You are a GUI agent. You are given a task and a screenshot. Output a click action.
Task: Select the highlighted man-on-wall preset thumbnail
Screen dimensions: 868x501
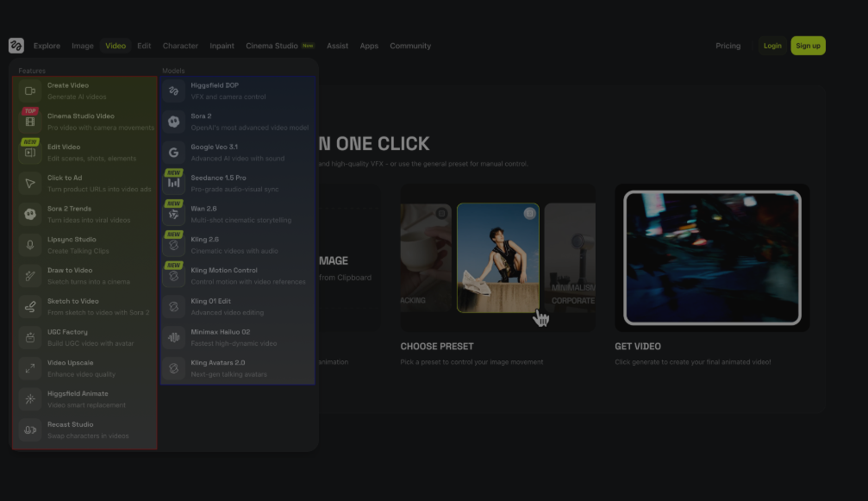pos(497,258)
